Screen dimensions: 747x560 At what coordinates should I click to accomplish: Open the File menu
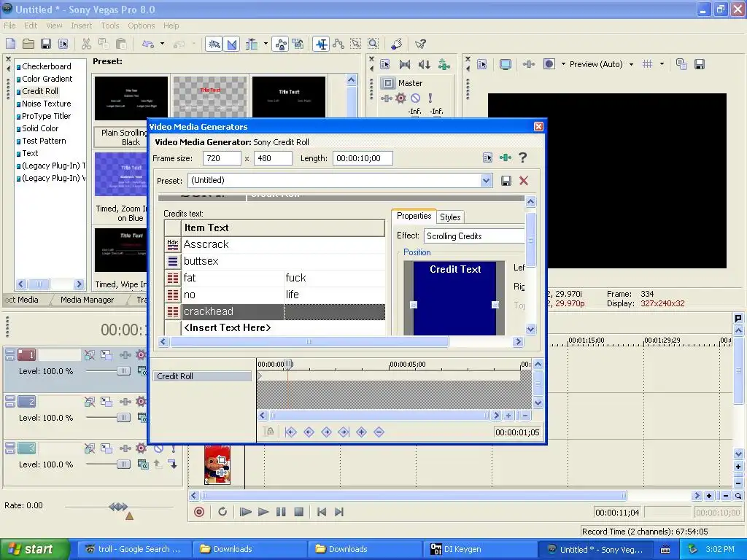[x=9, y=26]
